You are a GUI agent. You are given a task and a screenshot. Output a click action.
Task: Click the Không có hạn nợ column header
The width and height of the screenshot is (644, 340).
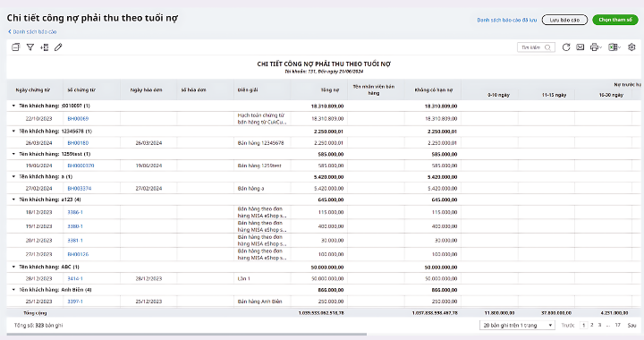(433, 90)
